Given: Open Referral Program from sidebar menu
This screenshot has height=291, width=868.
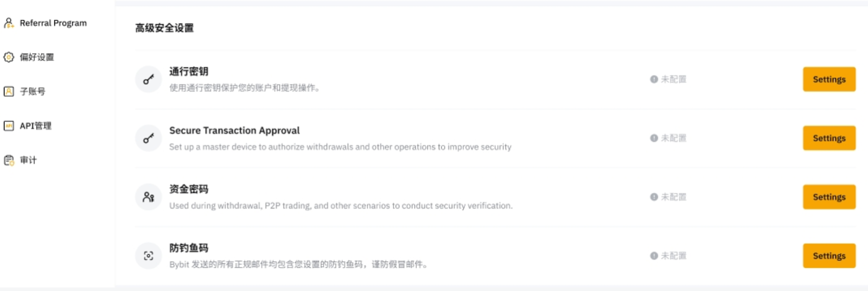Looking at the screenshot, I should pos(53,23).
